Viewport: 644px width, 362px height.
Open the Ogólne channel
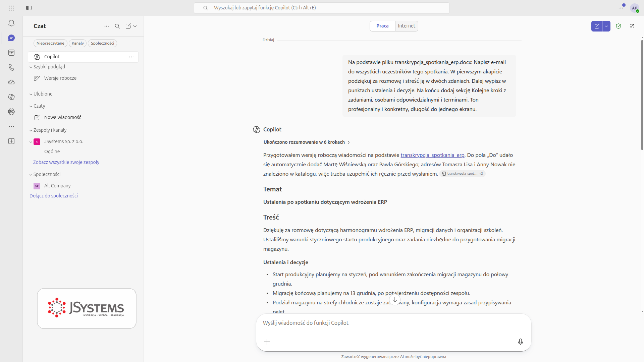point(52,152)
